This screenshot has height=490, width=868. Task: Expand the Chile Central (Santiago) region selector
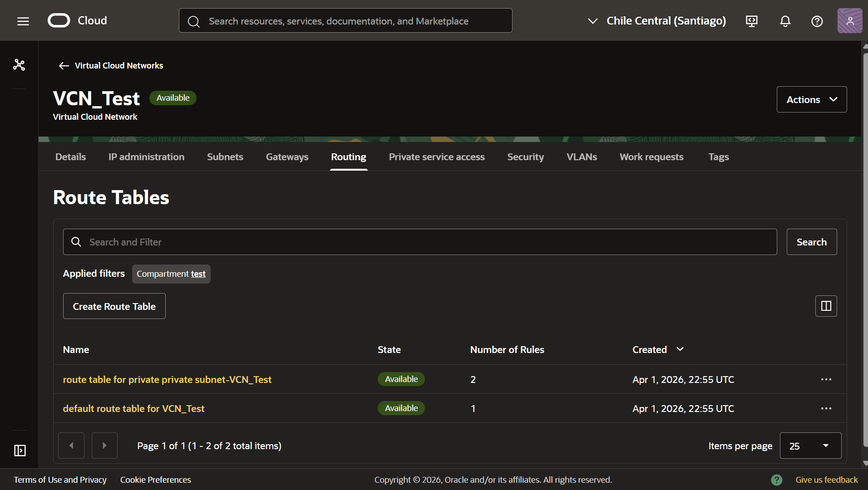point(657,21)
